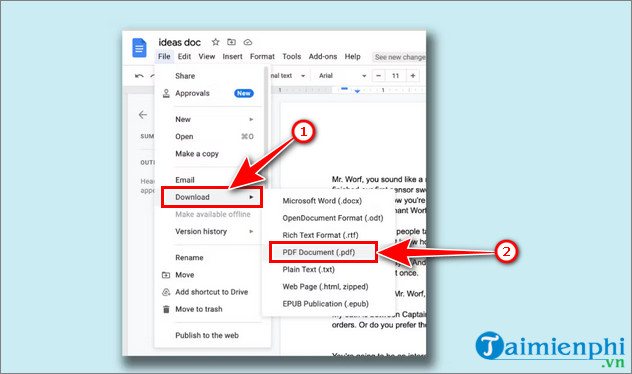Click the blue indent marker on ruler

[357, 91]
